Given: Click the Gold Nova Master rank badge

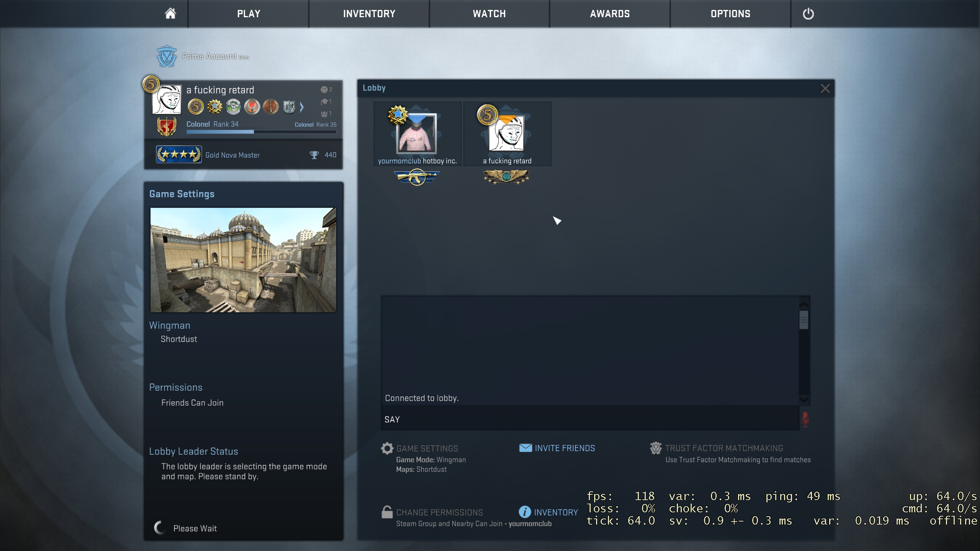Looking at the screenshot, I should click(179, 155).
